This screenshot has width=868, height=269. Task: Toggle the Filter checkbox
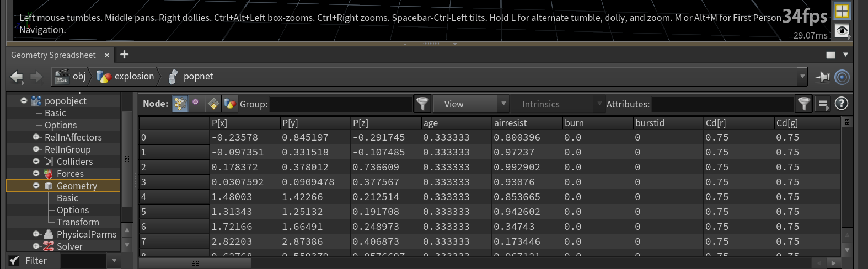[x=14, y=261]
